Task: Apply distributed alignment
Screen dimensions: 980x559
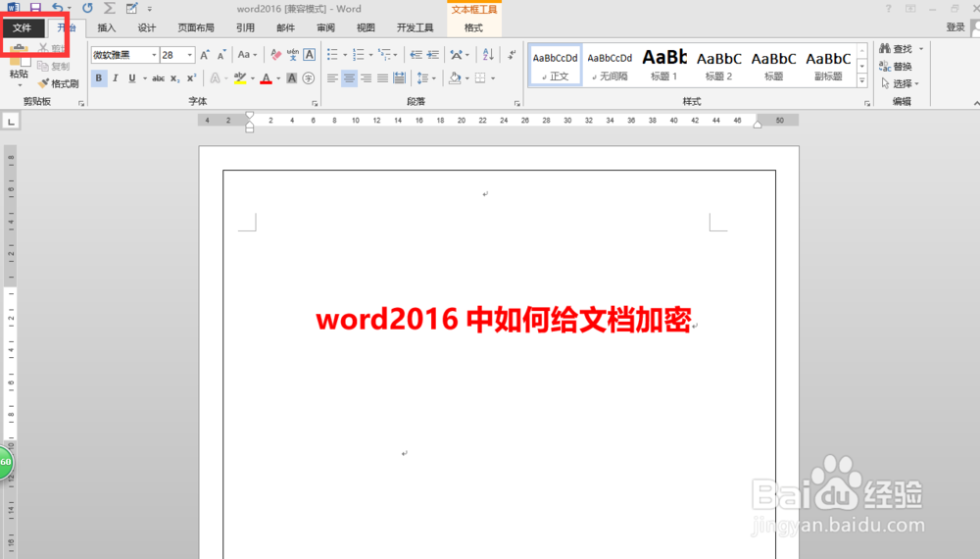Action: [x=400, y=78]
